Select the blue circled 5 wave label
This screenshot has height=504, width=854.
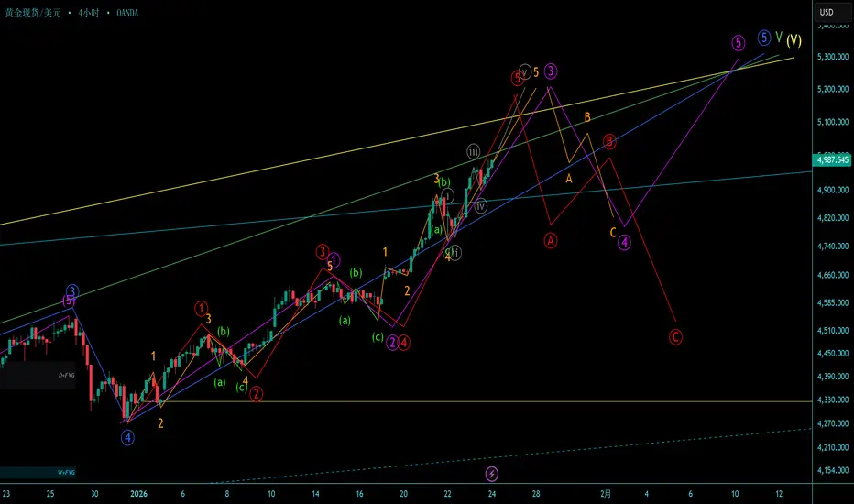point(764,38)
